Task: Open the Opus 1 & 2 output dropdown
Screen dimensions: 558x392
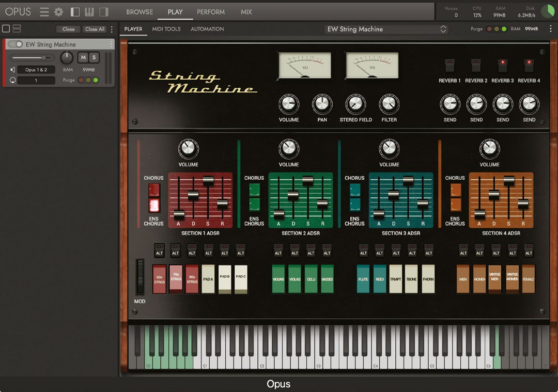Action: click(x=36, y=70)
